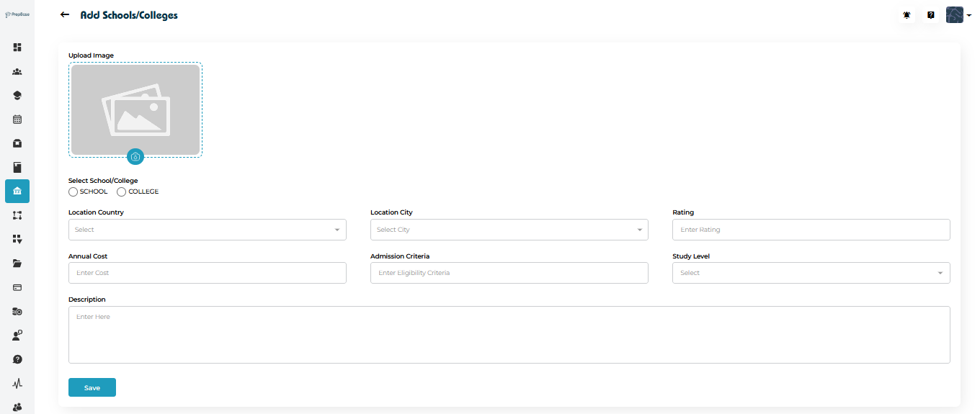The width and height of the screenshot is (980, 414).
Task: Focus the Description text area
Action: coord(509,335)
